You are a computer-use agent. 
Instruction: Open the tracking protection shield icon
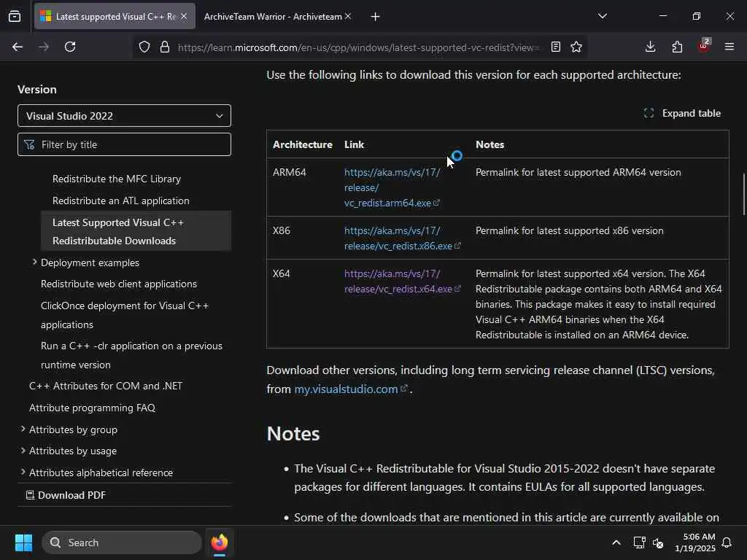coord(144,47)
